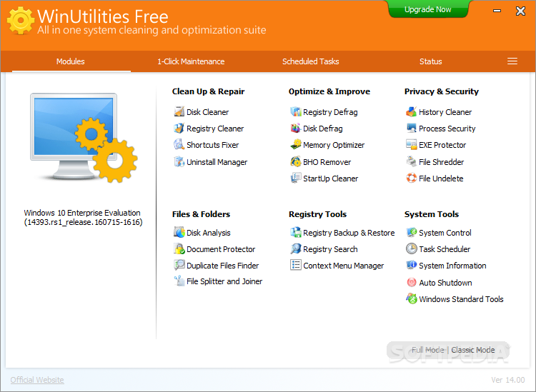The image size is (536, 392).
Task: Open the Official Website link
Action: (37, 380)
